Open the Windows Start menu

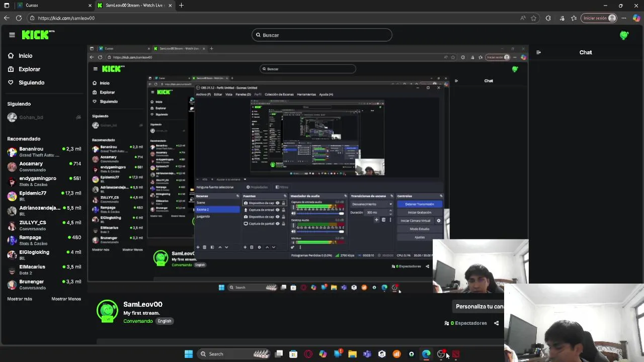point(189,354)
